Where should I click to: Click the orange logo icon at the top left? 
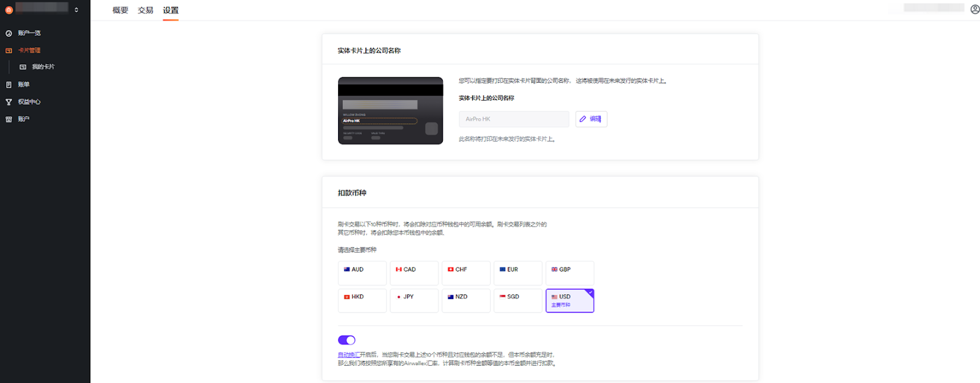click(9, 10)
